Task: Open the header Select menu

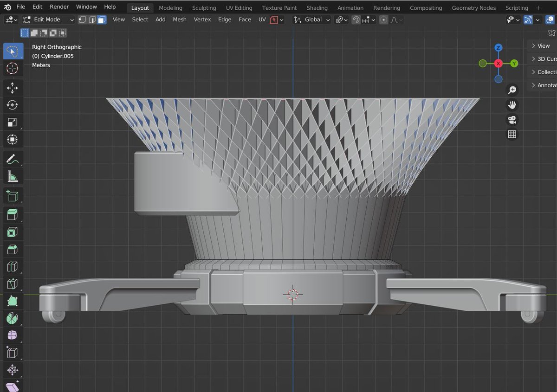Action: pyautogui.click(x=140, y=19)
